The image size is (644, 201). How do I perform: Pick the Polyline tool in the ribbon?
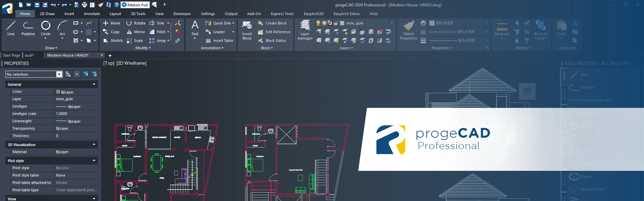pyautogui.click(x=28, y=28)
